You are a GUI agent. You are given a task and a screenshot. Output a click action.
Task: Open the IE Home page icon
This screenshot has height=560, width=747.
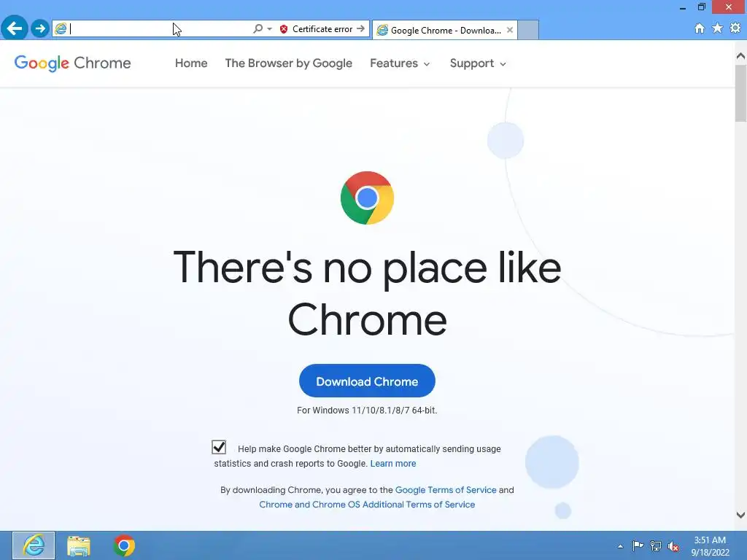[x=700, y=28]
